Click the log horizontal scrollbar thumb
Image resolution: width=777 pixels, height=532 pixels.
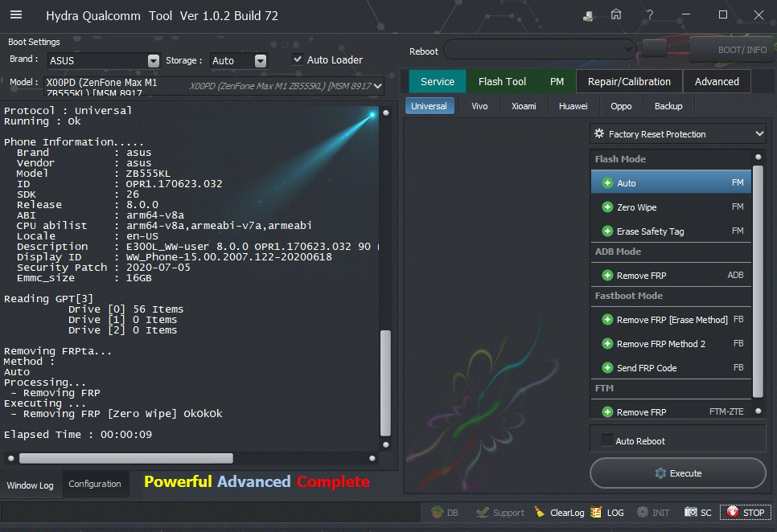(125, 458)
